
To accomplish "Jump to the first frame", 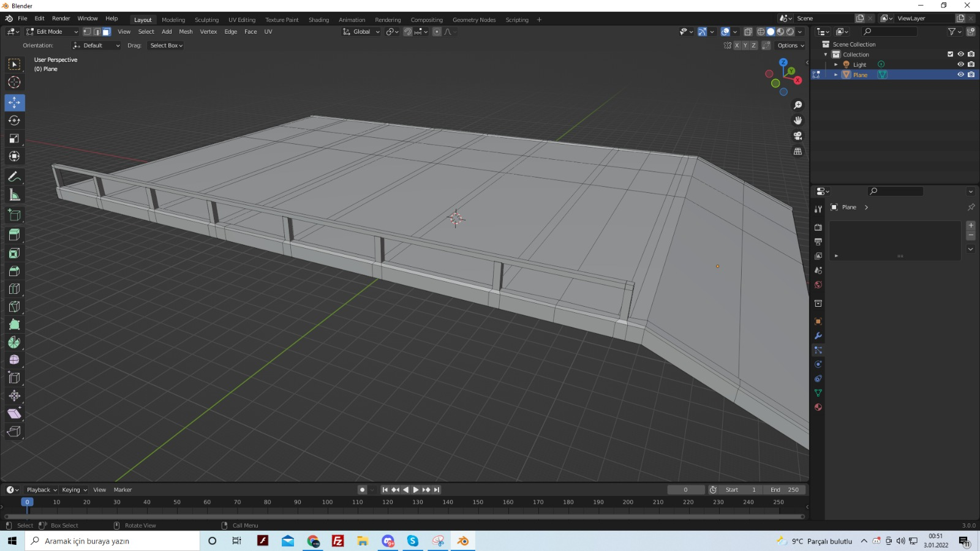I will [385, 490].
